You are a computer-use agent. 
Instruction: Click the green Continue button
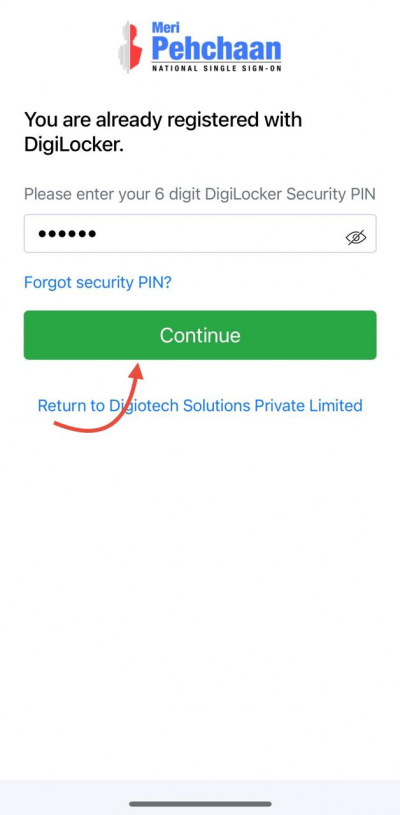(200, 335)
